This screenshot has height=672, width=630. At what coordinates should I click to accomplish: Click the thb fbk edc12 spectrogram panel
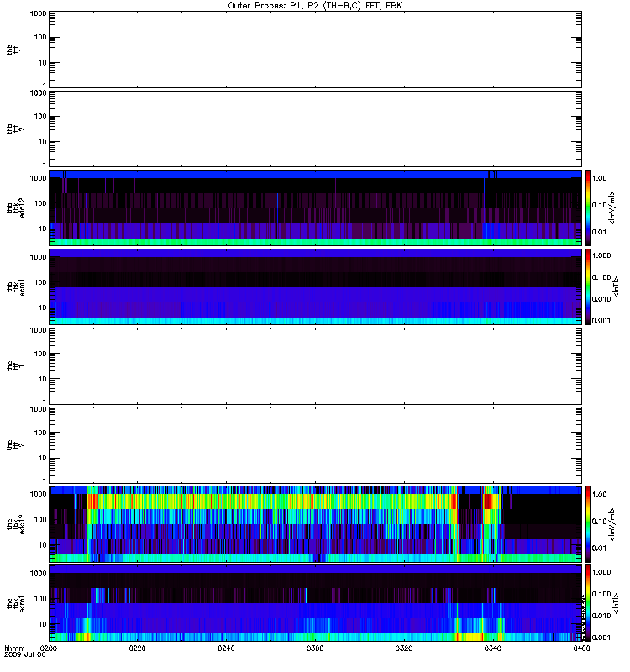[316, 207]
